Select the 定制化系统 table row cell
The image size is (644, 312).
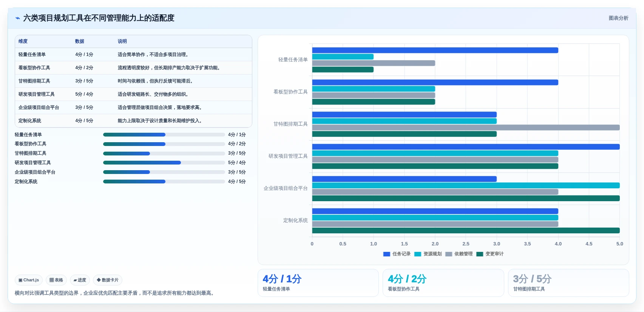pos(30,121)
